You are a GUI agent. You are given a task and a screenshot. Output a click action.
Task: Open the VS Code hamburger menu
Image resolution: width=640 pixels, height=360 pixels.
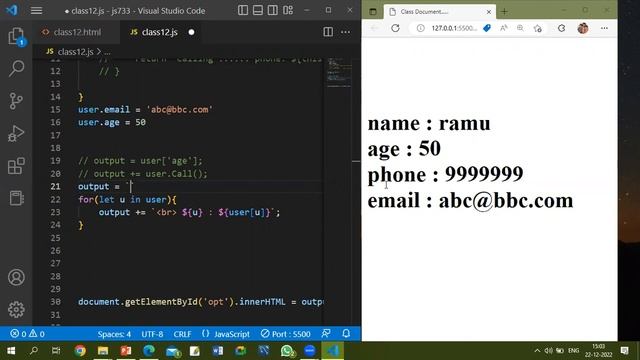[x=36, y=11]
